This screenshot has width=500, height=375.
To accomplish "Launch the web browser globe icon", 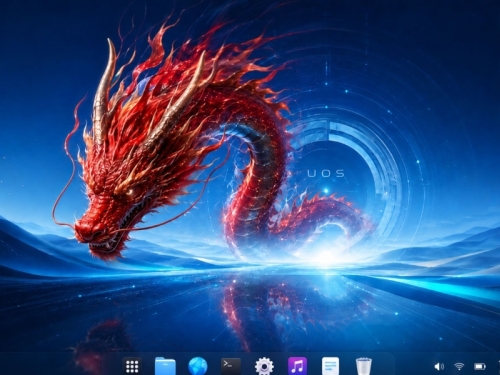I will click(x=198, y=366).
